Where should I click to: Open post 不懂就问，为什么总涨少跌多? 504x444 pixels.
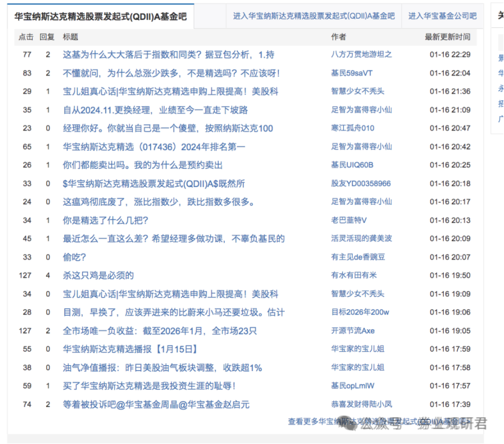[x=171, y=73]
